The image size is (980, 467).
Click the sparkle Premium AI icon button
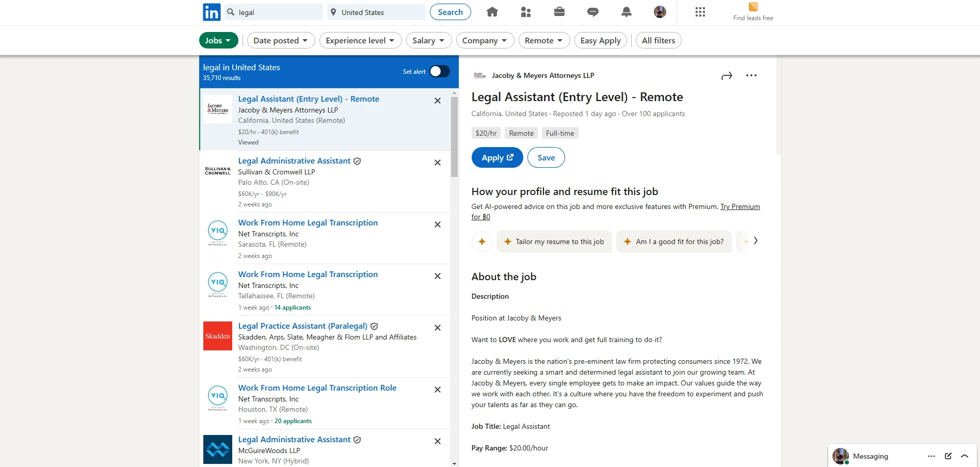click(482, 241)
